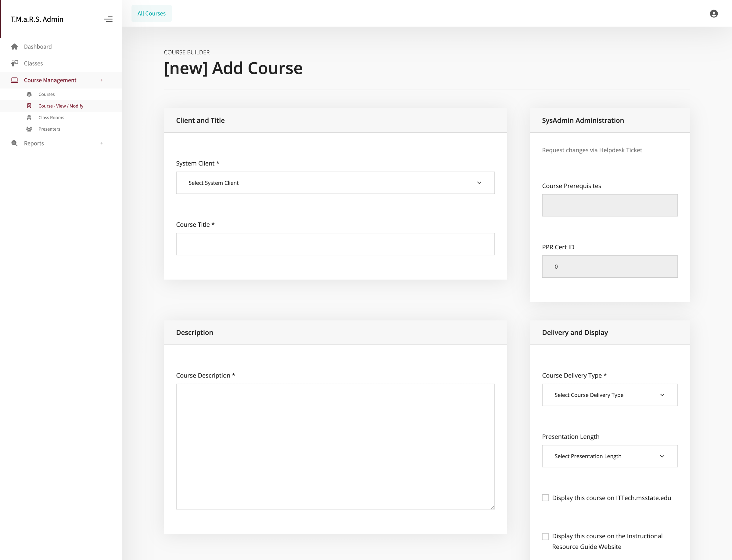Viewport: 732px width, 560px height.
Task: Click the Reports magnifier icon
Action: point(15,143)
